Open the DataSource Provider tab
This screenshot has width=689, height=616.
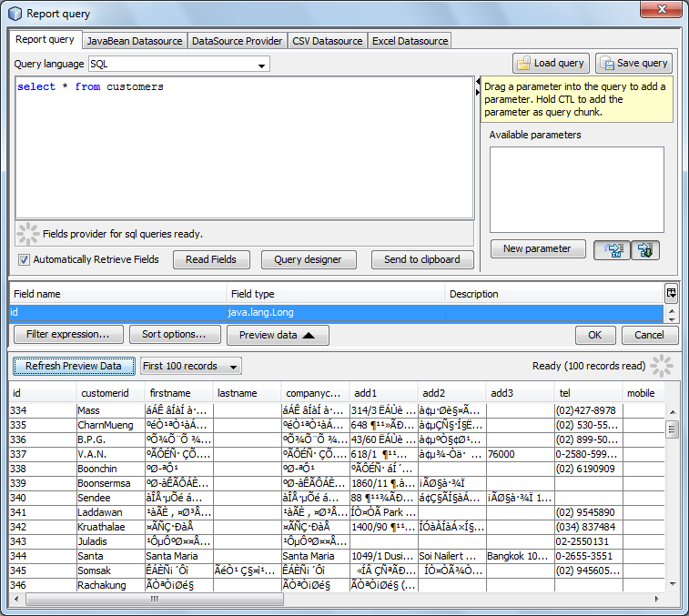(x=237, y=41)
